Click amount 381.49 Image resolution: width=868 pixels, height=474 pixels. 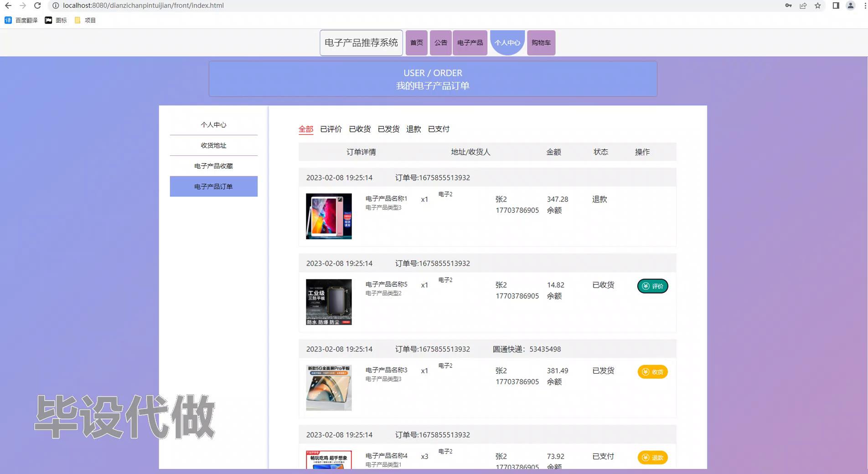[558, 371]
